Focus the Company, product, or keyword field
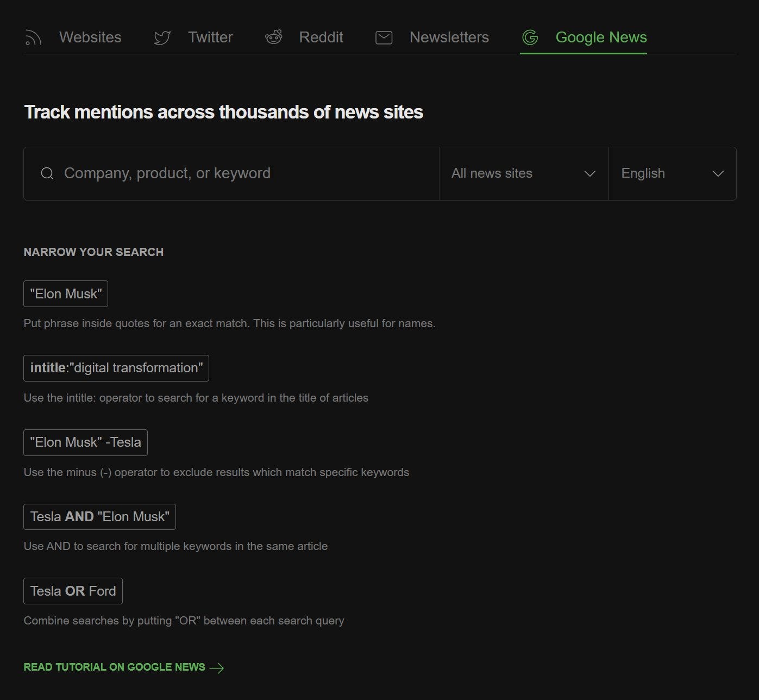Image resolution: width=759 pixels, height=700 pixels. click(x=231, y=173)
